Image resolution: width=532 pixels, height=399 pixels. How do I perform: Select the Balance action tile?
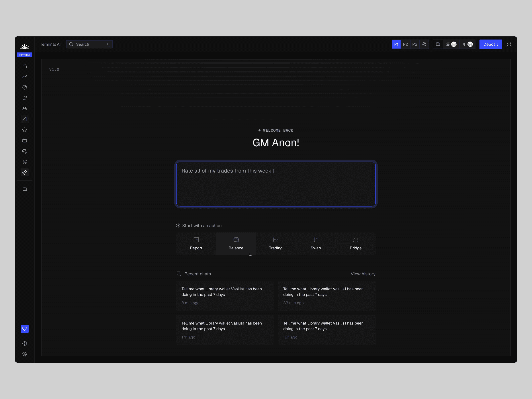coord(236,243)
